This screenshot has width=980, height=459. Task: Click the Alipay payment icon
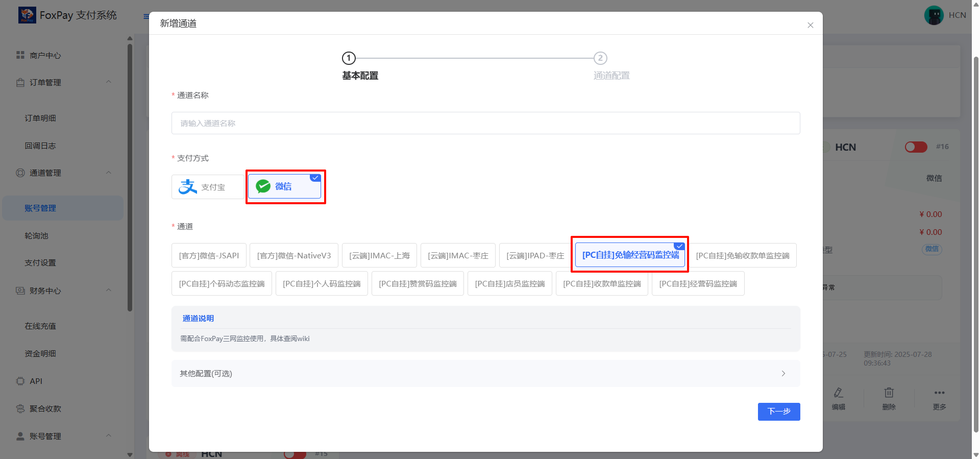[188, 187]
